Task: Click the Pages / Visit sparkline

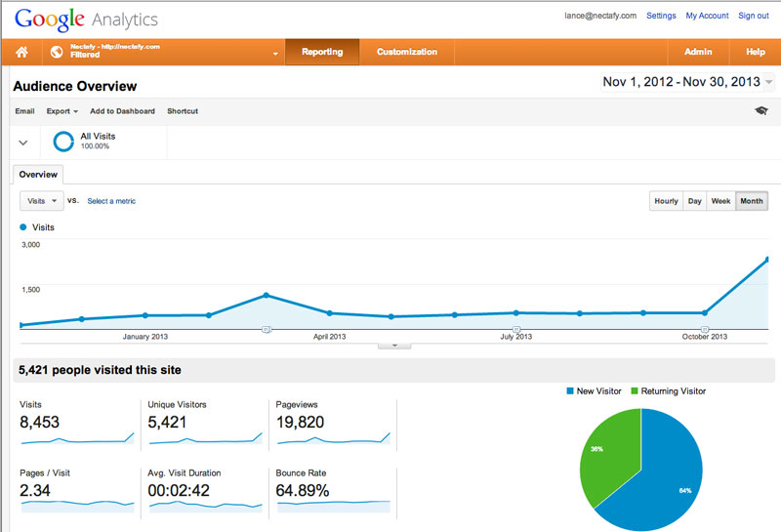Action: [x=78, y=507]
